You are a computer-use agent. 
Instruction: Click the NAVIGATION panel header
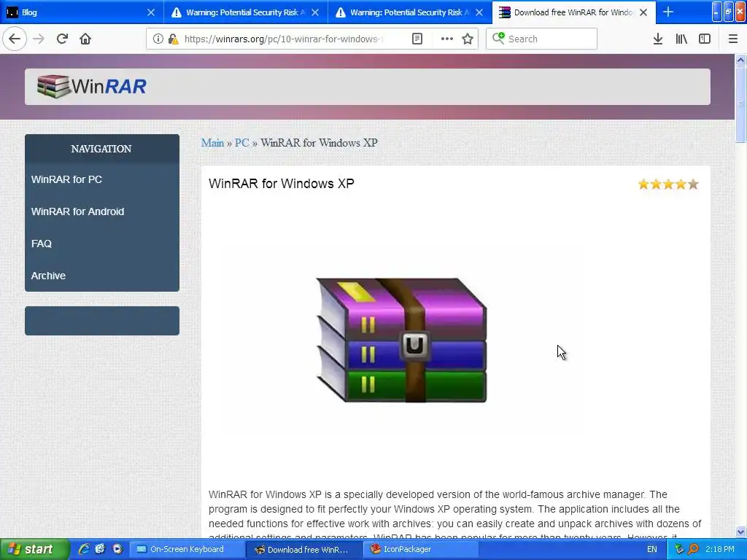[x=101, y=149]
